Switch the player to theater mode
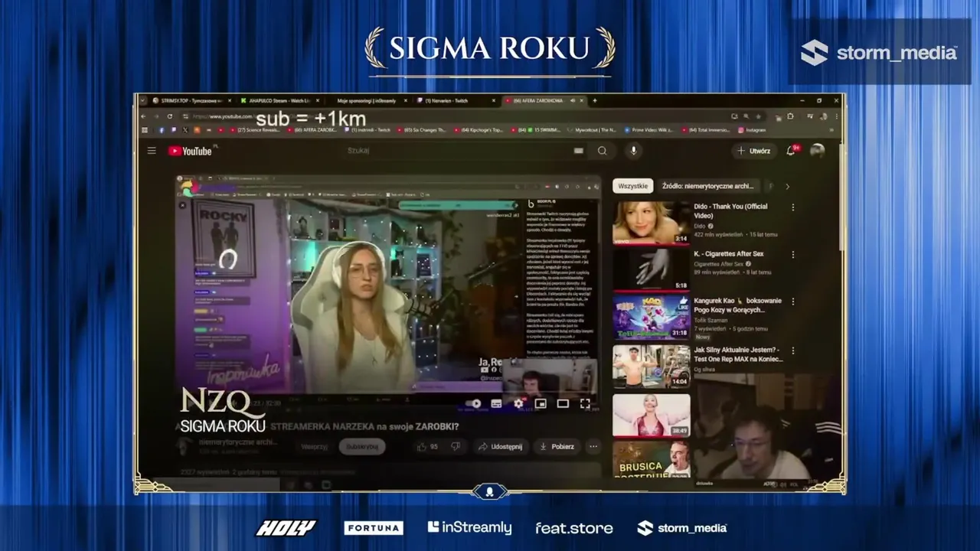This screenshot has width=980, height=551. coord(563,403)
